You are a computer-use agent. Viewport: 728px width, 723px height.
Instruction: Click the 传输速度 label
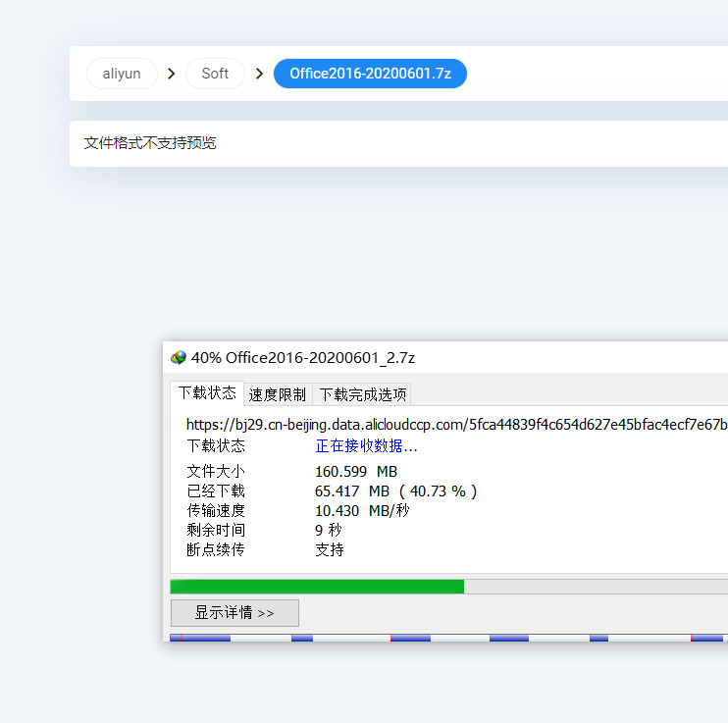[216, 511]
